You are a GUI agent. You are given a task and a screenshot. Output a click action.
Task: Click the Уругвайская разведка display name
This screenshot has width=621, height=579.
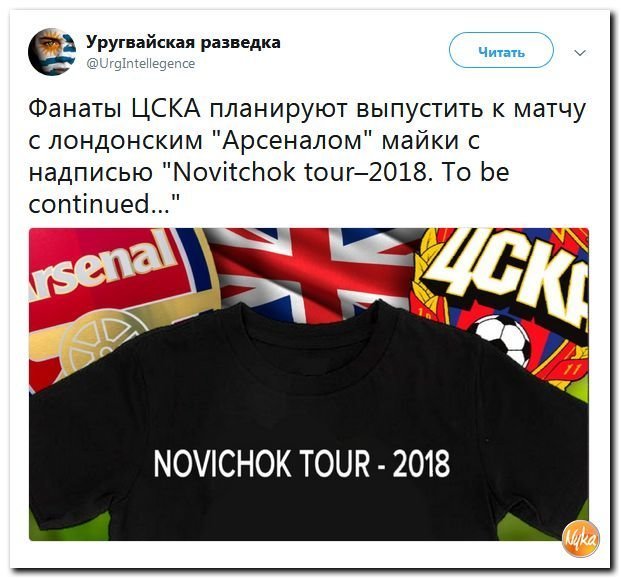[x=183, y=42]
